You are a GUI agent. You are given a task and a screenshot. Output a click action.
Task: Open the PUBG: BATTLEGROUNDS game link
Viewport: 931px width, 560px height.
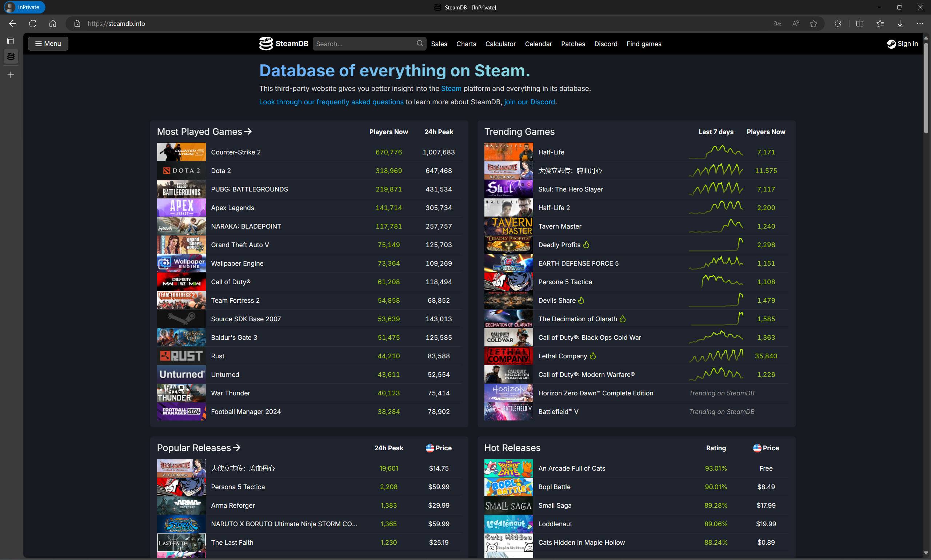click(249, 189)
